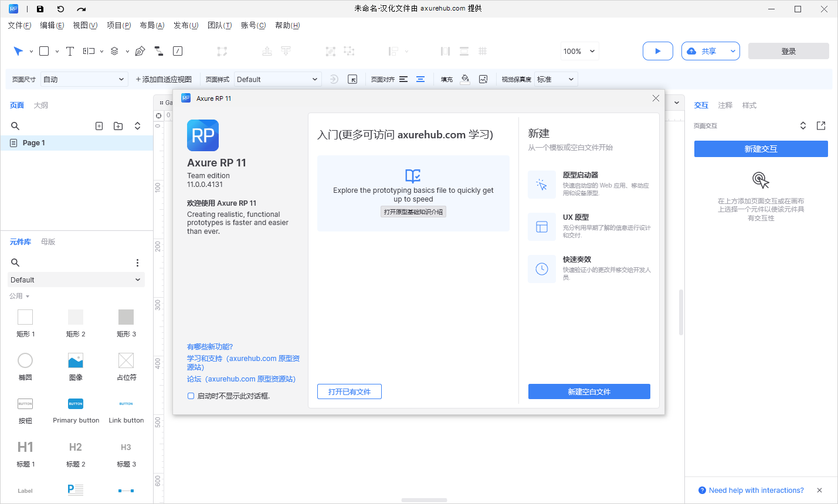Open the 视觉保真度 标准 dropdown
The image size is (838, 504).
pos(555,79)
